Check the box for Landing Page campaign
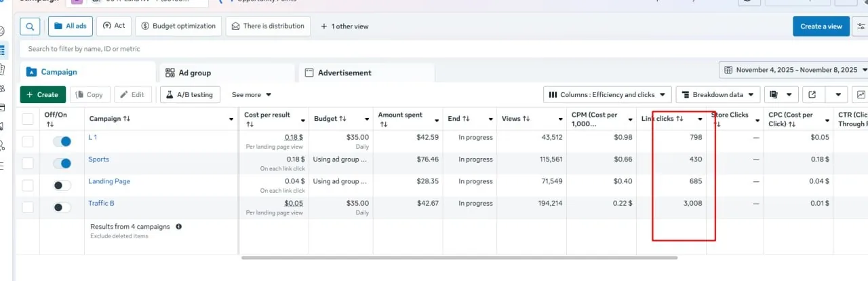Screen dimensions: 868x281 click(x=28, y=185)
